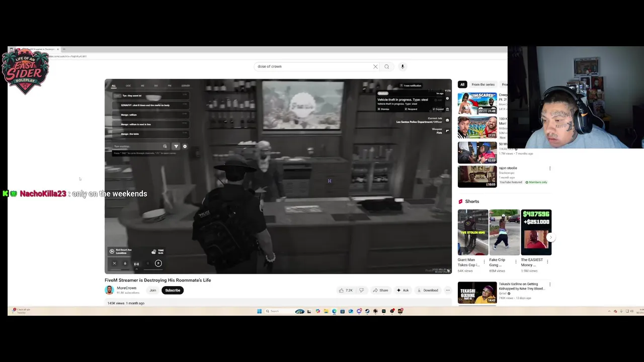644x362 pixels.
Task: Open 'The EASIEST Money' short
Action: 536,232
